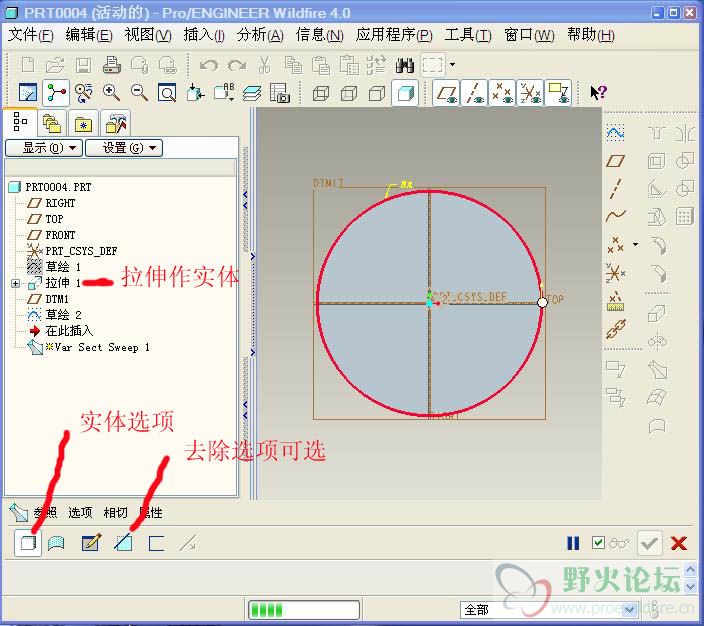Select PRT_CSYS_DEF in model tree
Viewport: 704px width, 626px height.
[x=81, y=251]
